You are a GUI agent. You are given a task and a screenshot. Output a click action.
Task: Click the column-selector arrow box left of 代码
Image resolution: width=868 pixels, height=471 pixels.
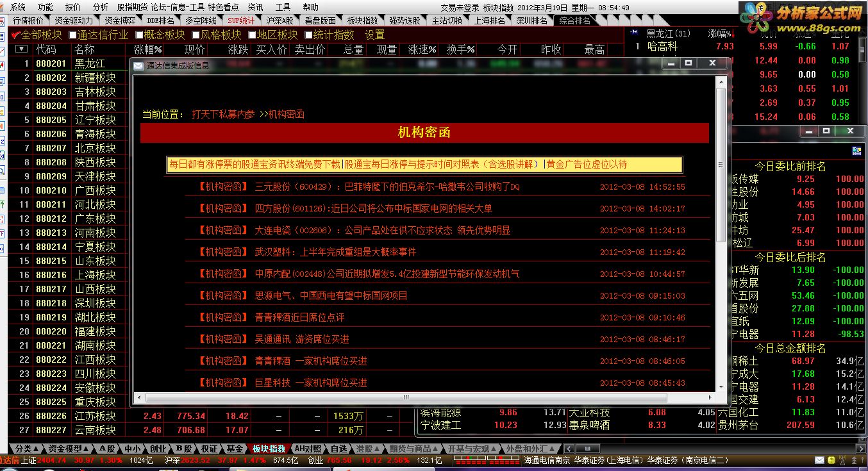point(22,49)
